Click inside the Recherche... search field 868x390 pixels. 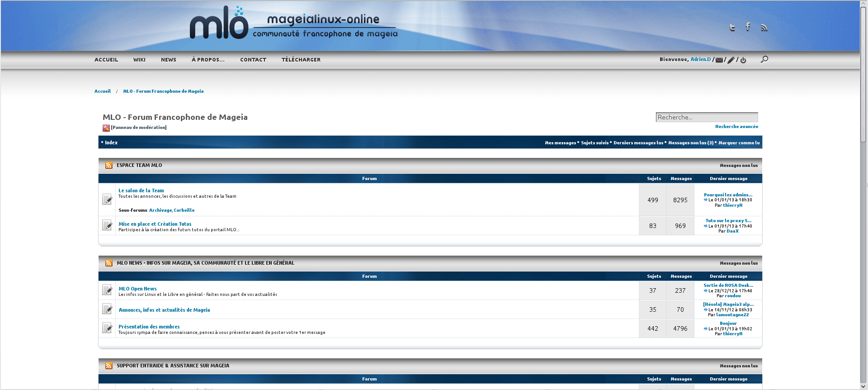point(707,117)
